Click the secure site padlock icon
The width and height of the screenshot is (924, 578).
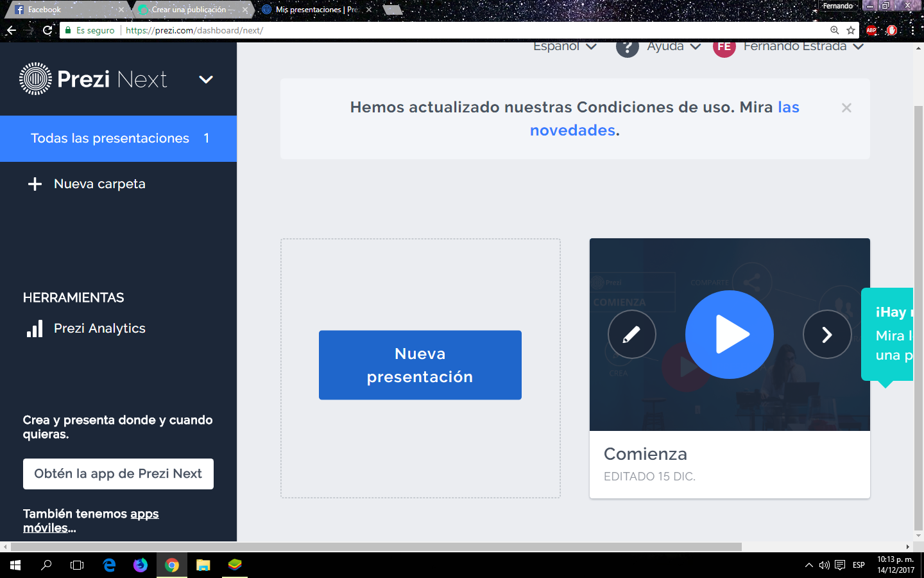(x=68, y=30)
